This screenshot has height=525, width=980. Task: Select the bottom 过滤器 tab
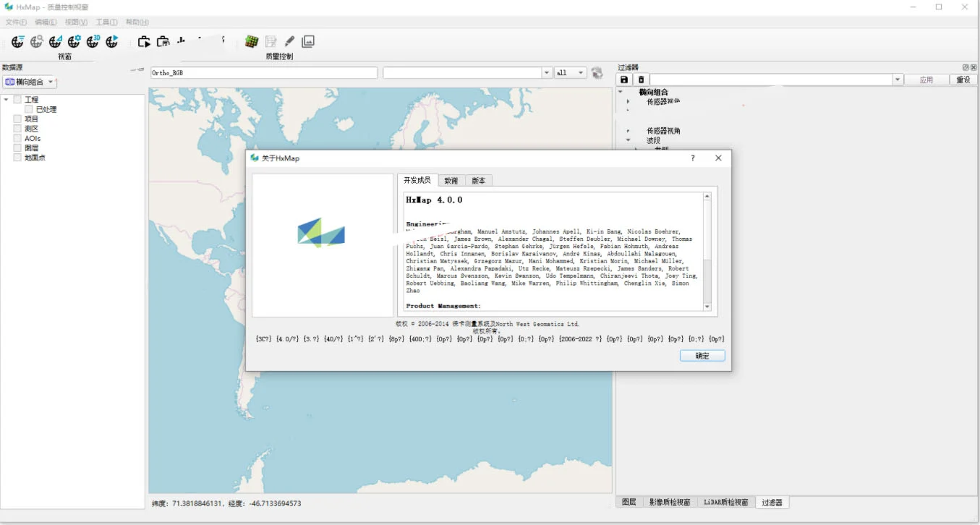(x=772, y=502)
